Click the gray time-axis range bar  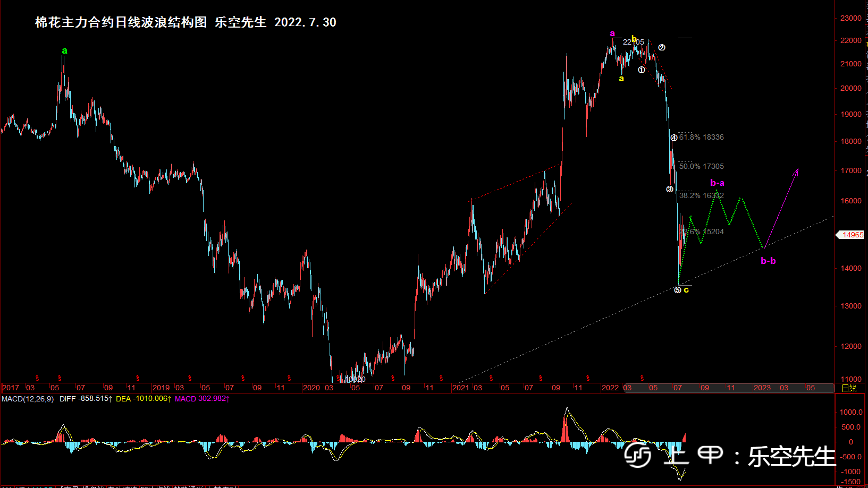pyautogui.click(x=729, y=388)
